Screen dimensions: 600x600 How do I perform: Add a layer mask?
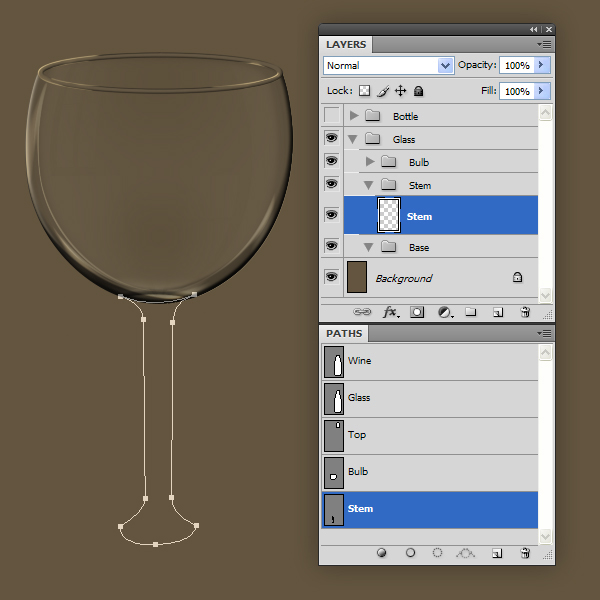[417, 312]
